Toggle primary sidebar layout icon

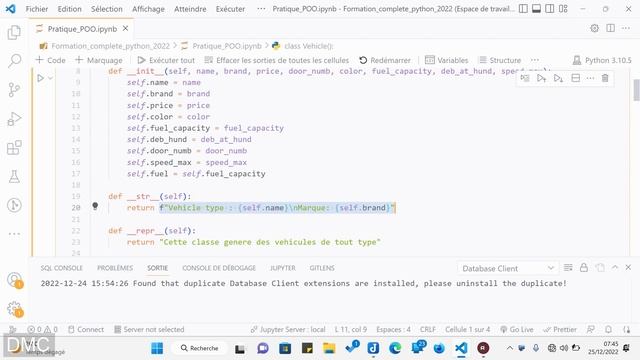tap(523, 9)
